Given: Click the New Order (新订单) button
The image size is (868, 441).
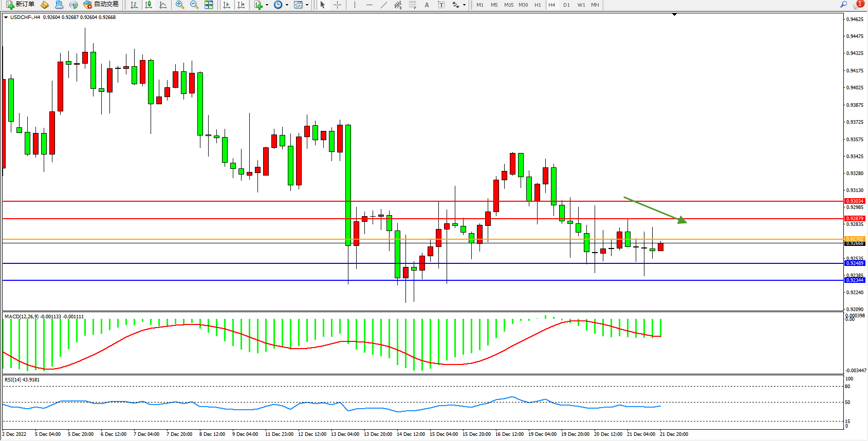Looking at the screenshot, I should (x=21, y=5).
